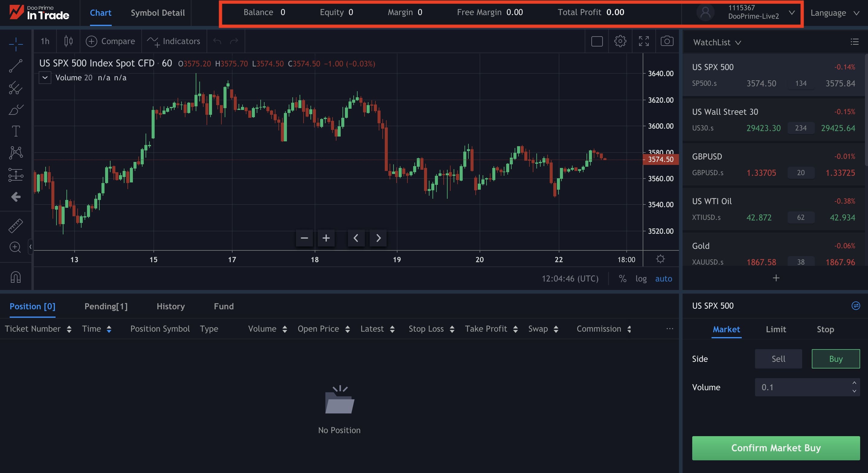Choose the Sell side
This screenshot has height=473, width=868.
778,359
